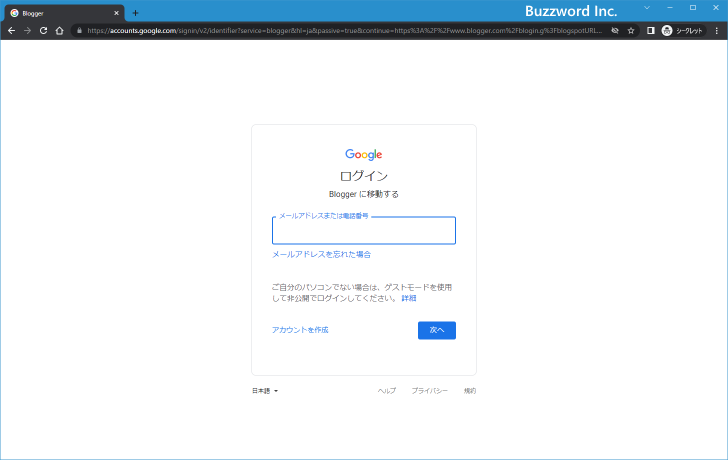Click the メールアドレスを忘れた場合 link

point(321,254)
